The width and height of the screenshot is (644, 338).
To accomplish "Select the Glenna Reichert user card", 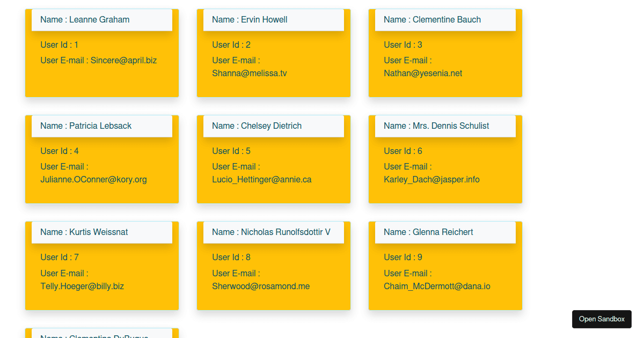I will click(x=445, y=264).
